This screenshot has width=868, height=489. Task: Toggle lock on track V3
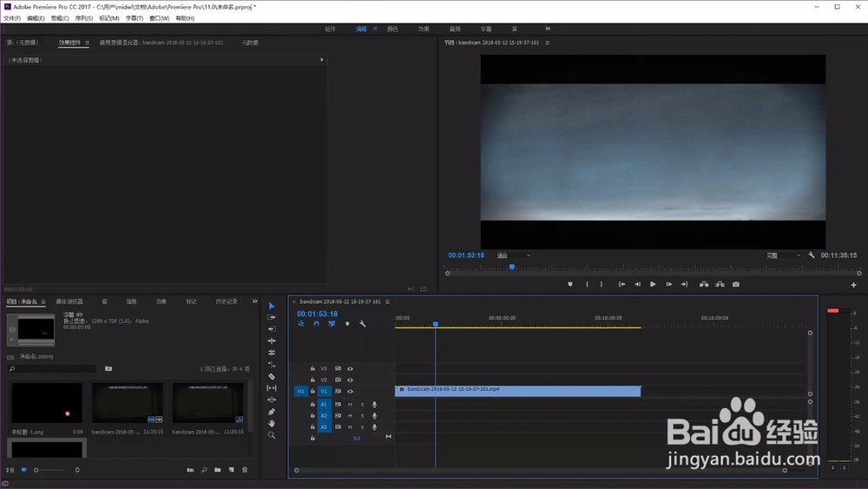pos(312,368)
